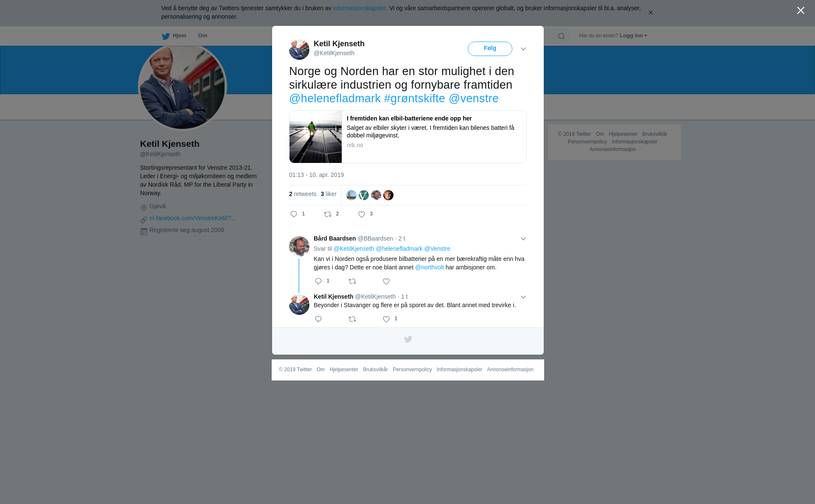Go to Hjem in the top navigation
The image size is (815, 504).
point(174,36)
